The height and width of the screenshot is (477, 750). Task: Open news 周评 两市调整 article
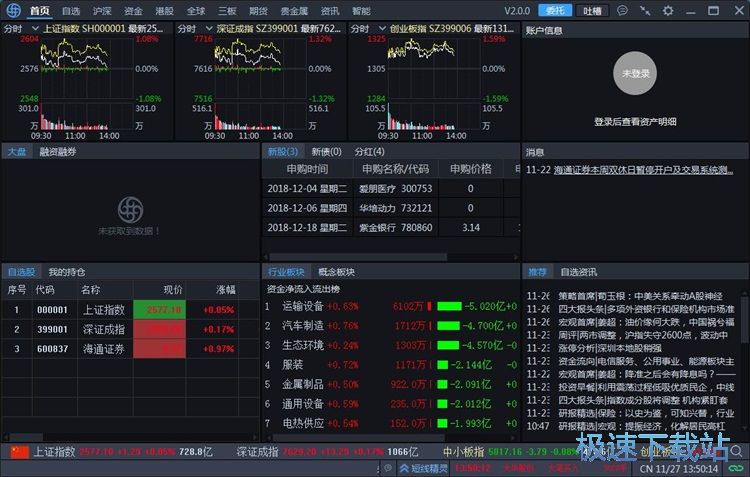point(643,335)
